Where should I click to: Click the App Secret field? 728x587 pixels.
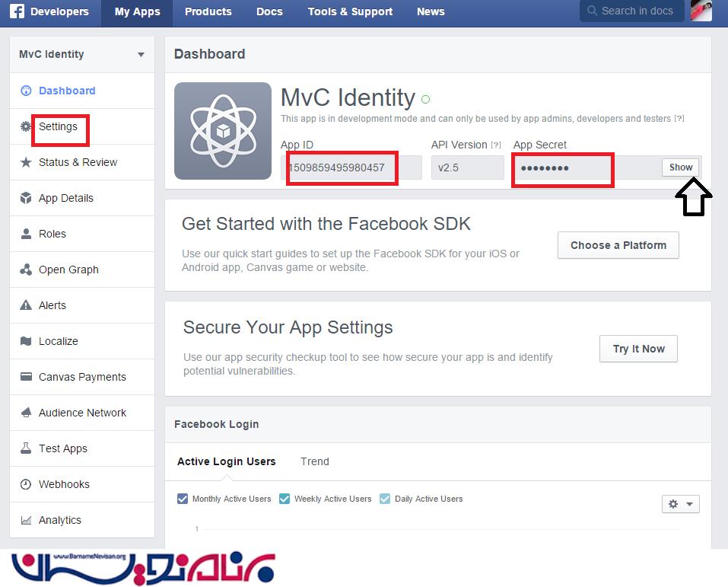608,167
